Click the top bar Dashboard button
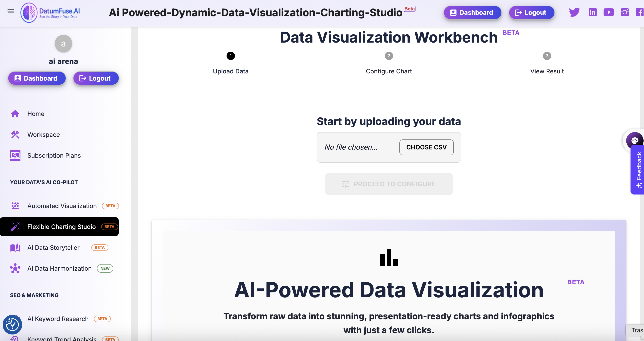The image size is (644, 341). (472, 13)
